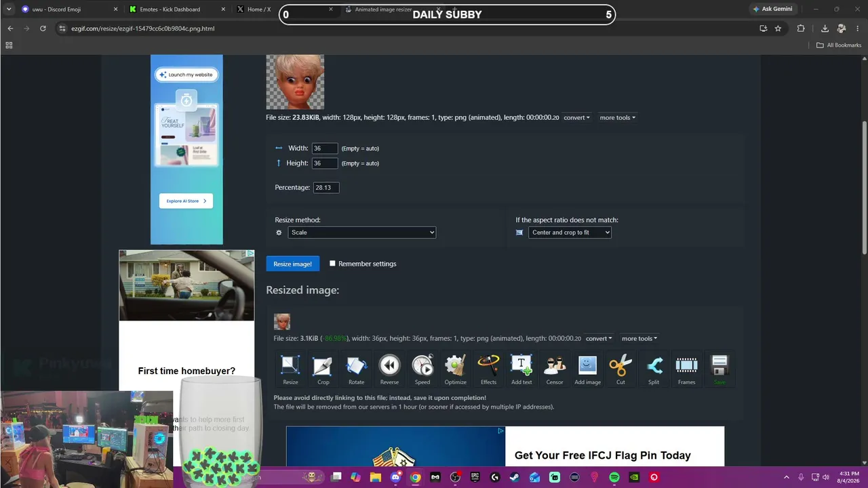This screenshot has width=868, height=488.
Task: Reload the page in Chrome
Action: tap(43, 28)
